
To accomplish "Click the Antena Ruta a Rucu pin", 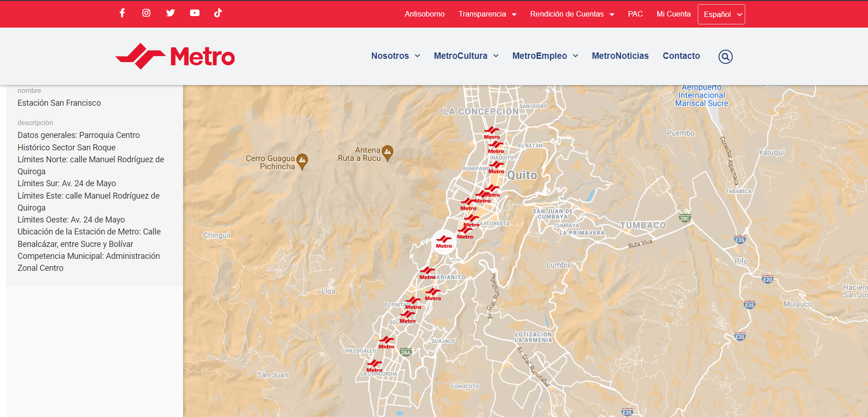I will coord(388,153).
